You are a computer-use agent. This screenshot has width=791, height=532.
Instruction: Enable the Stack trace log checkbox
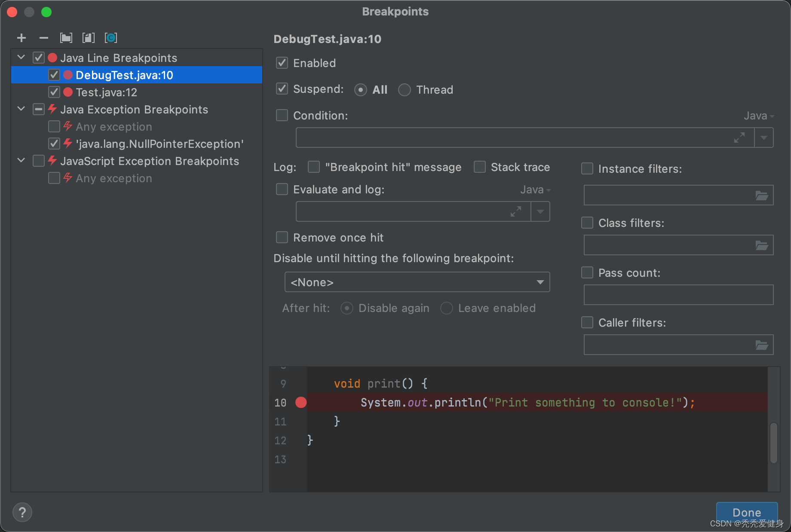point(480,167)
